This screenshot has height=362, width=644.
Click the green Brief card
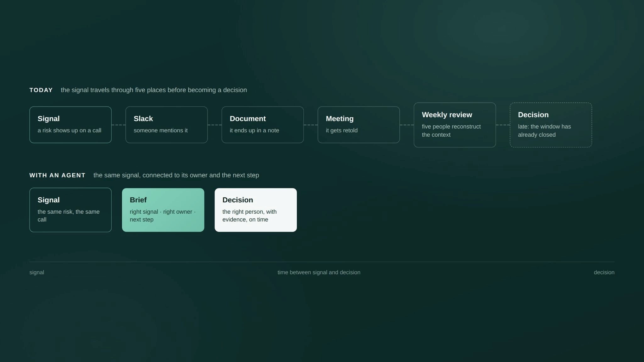pyautogui.click(x=163, y=210)
